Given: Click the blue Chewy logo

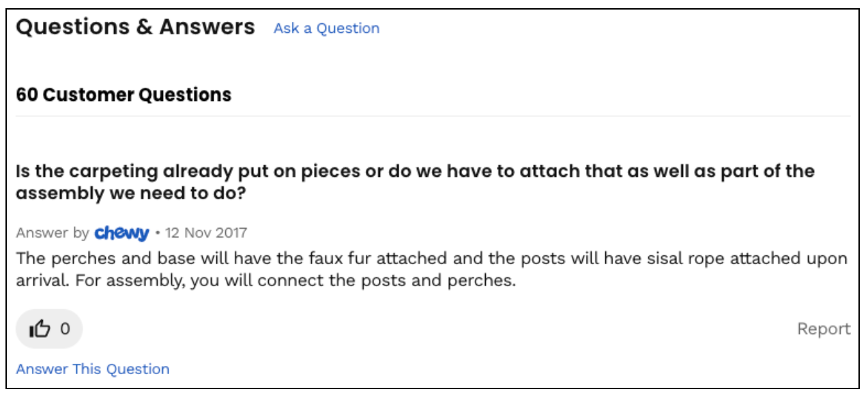Looking at the screenshot, I should click(122, 234).
